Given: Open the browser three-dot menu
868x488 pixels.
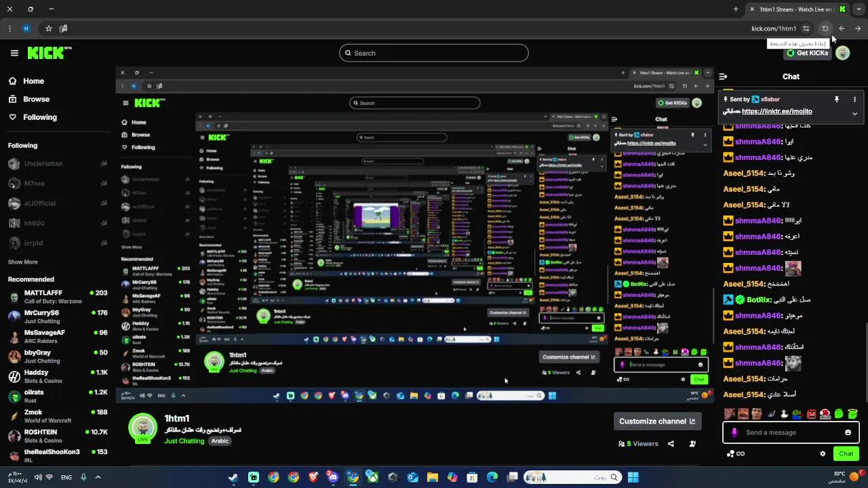Looking at the screenshot, I should tap(9, 28).
